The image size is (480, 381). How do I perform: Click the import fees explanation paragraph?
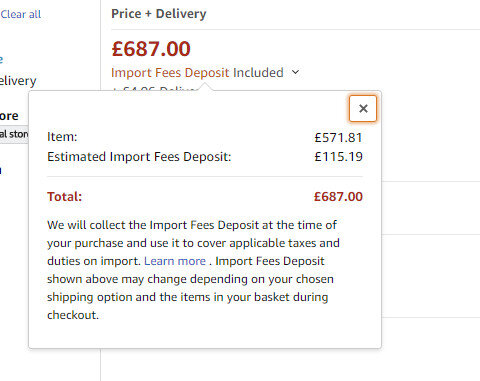pyautogui.click(x=193, y=270)
